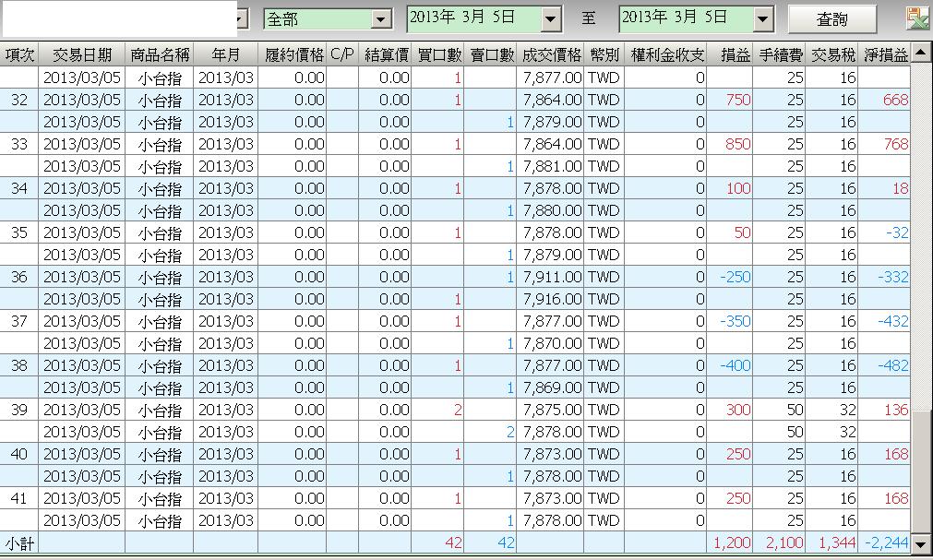Click the 幣別 column header

pos(604,54)
